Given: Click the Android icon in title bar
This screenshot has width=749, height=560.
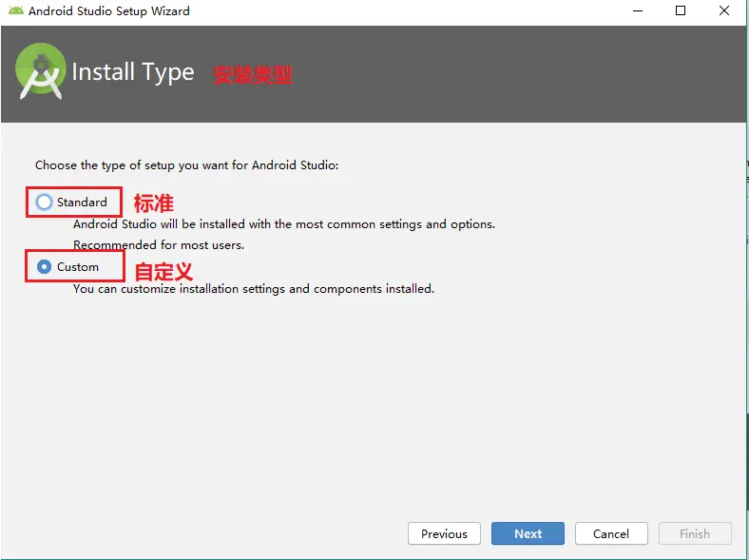Looking at the screenshot, I should tap(16, 10).
